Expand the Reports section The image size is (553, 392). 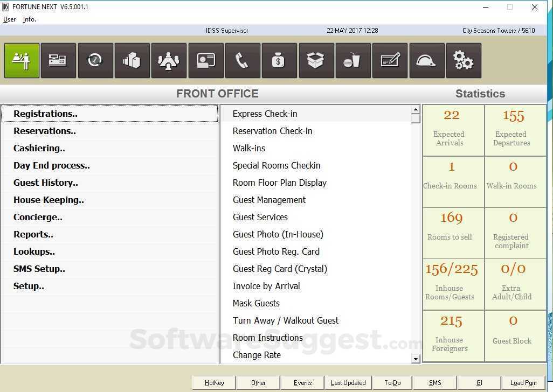pyautogui.click(x=33, y=234)
